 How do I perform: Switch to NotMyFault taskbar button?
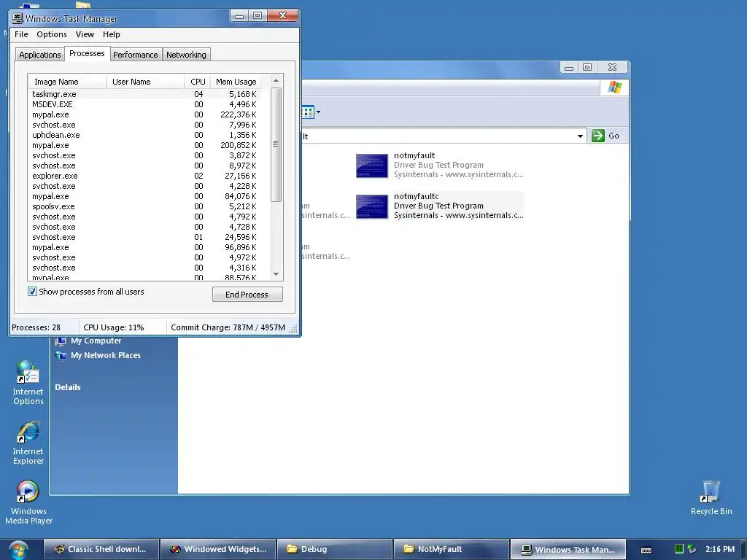452,549
